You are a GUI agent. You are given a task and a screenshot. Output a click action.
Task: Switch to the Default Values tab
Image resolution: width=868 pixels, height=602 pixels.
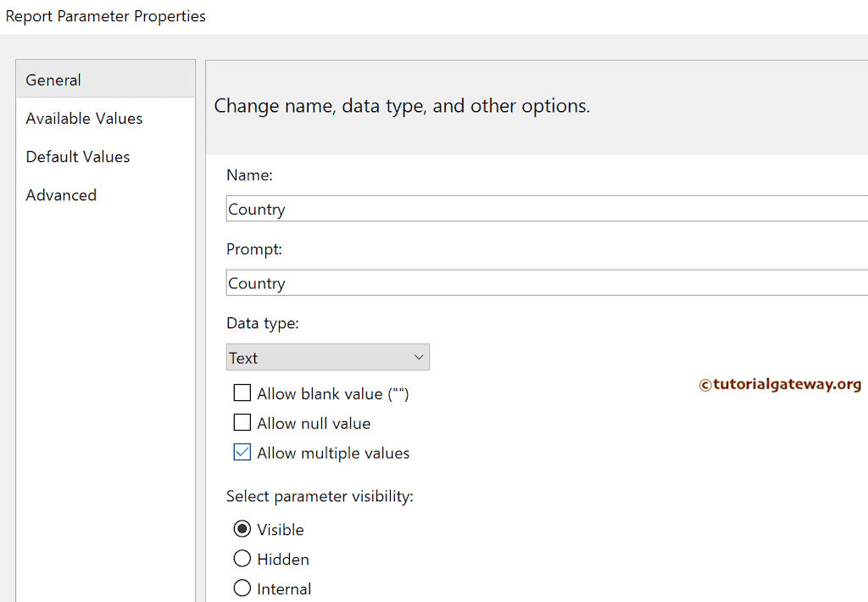77,156
